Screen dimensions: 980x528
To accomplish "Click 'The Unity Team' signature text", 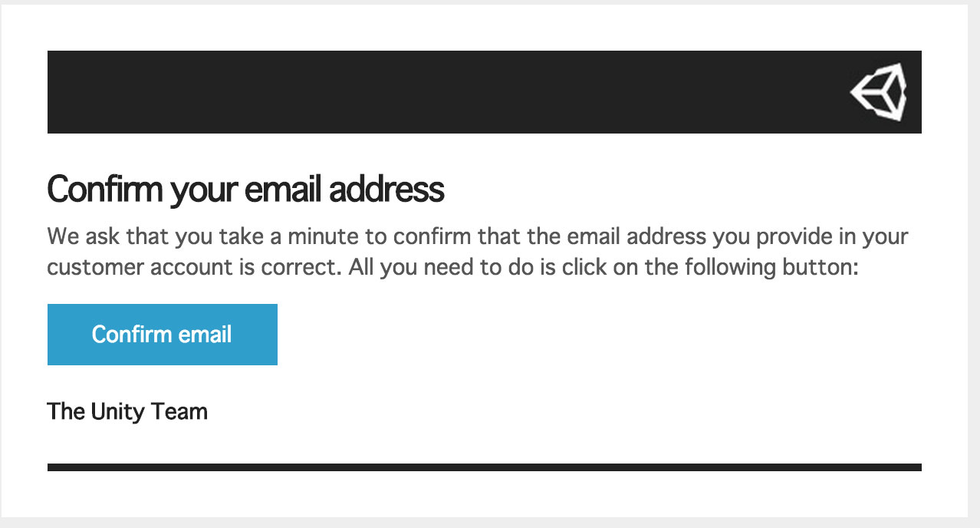I will pos(127,411).
